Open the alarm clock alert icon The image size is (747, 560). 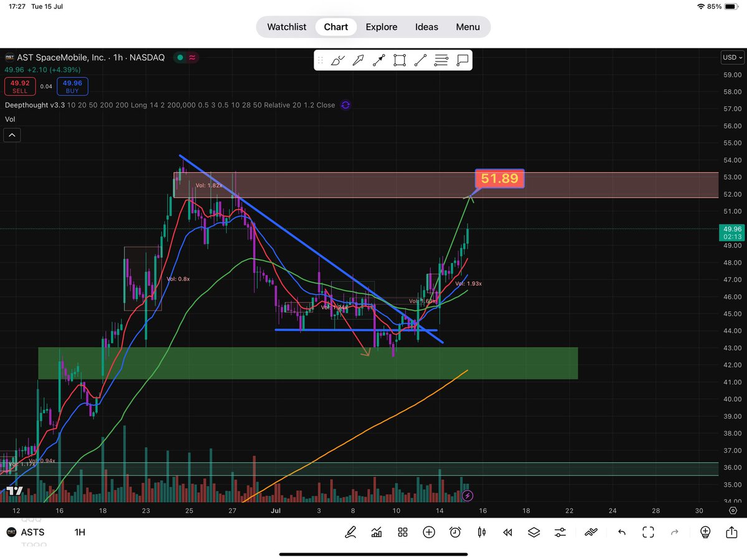coord(455,533)
